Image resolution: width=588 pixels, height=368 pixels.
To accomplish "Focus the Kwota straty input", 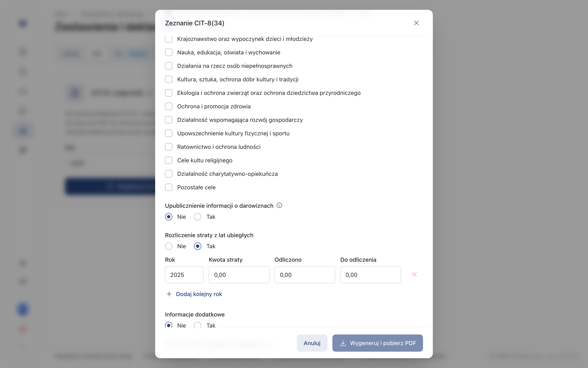I will pos(239,275).
